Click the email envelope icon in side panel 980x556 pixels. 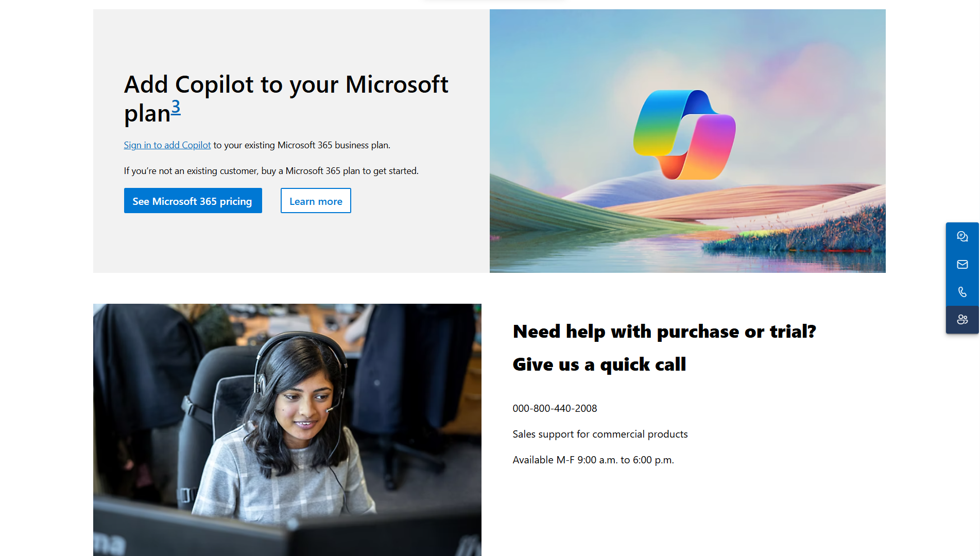click(962, 264)
